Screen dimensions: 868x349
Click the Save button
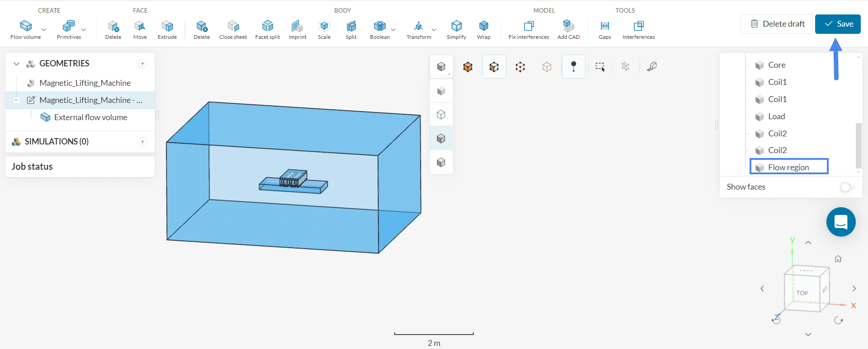tap(838, 24)
